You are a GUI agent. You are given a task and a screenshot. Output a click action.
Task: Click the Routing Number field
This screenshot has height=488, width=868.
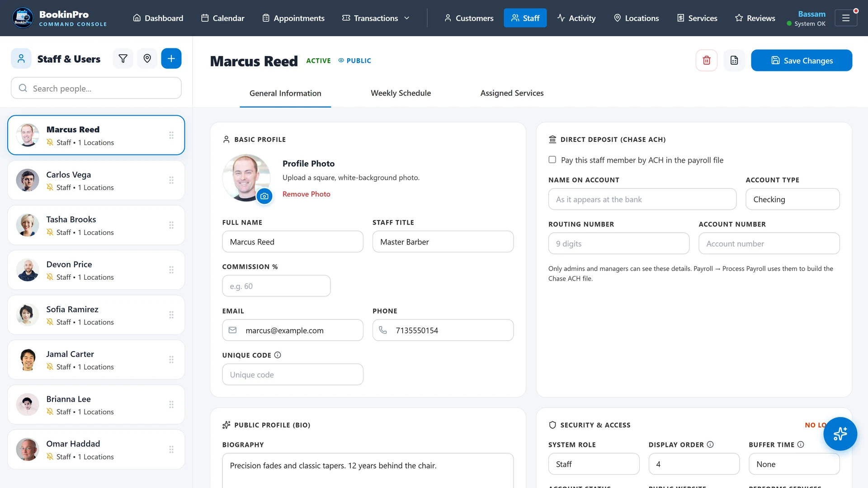click(x=619, y=244)
